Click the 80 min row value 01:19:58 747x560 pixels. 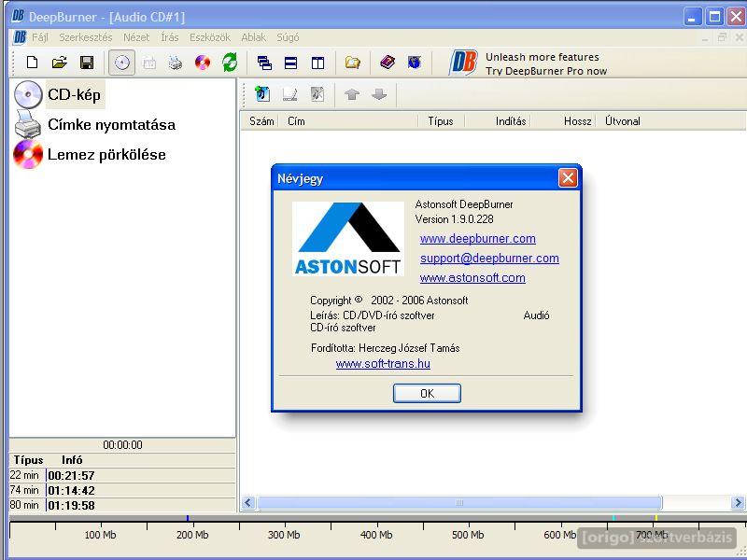pos(72,505)
